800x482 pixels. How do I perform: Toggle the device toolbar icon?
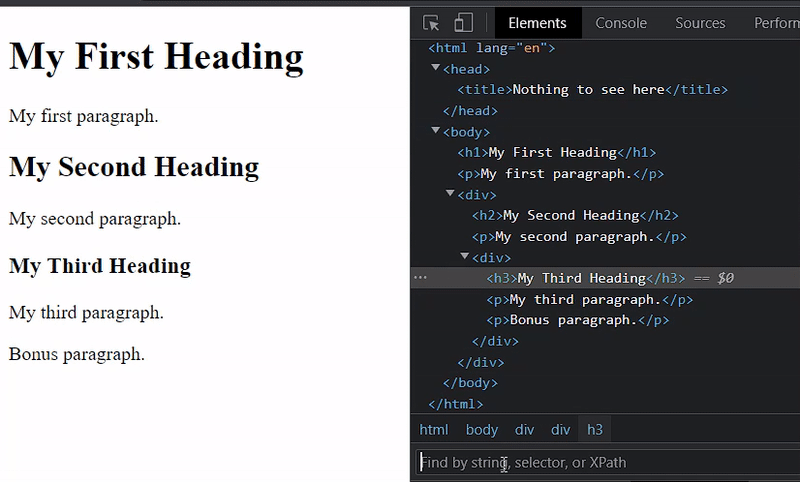coord(463,23)
